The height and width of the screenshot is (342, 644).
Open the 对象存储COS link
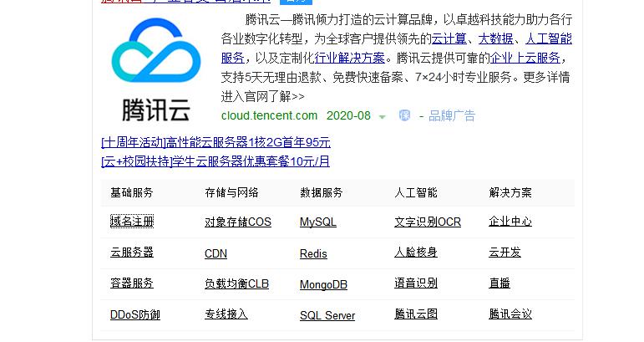[238, 222]
